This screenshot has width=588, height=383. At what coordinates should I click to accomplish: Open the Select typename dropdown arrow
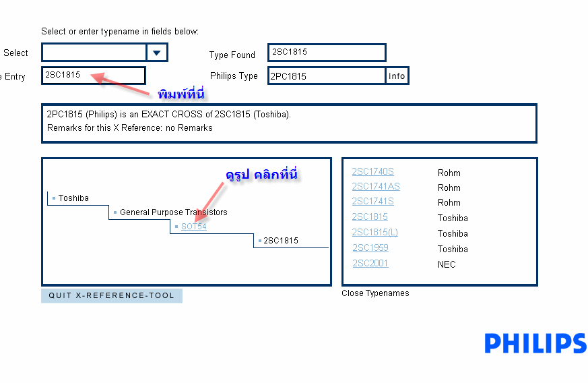[x=157, y=53]
